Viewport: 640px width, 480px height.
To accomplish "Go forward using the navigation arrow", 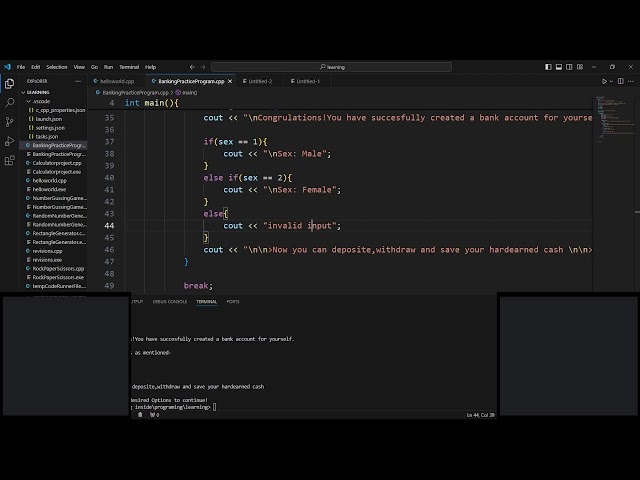I will 203,67.
